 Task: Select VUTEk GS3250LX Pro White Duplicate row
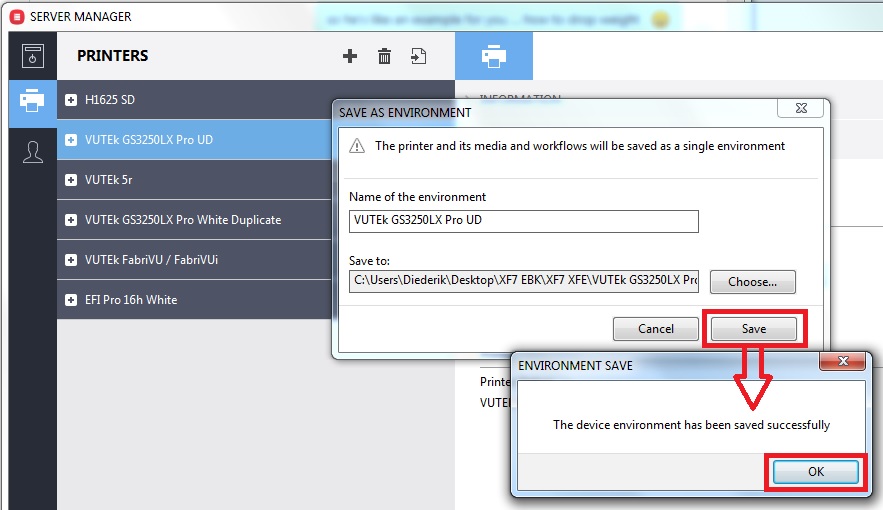[194, 220]
